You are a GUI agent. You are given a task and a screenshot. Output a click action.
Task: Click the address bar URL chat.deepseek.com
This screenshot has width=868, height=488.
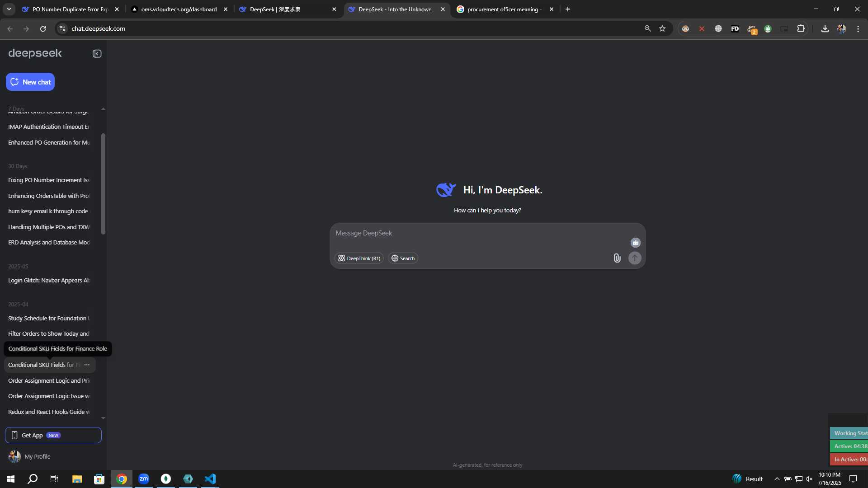[98, 28]
